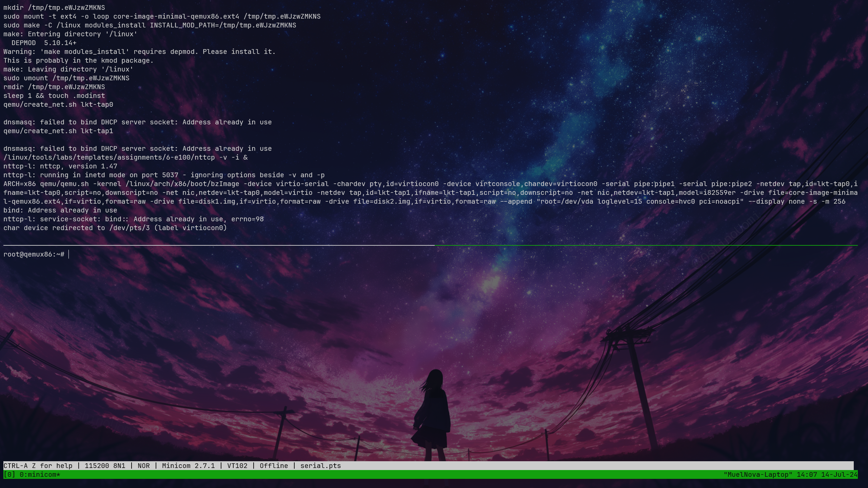Click the 14:07 clock in tmux bar
The height and width of the screenshot is (488, 868).
click(807, 474)
